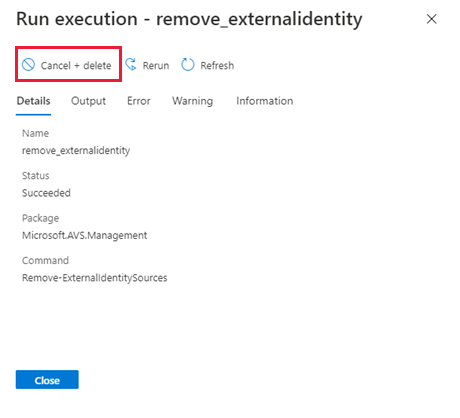Choose the Rerun command label
Image resolution: width=460 pixels, height=418 pixels.
click(156, 65)
